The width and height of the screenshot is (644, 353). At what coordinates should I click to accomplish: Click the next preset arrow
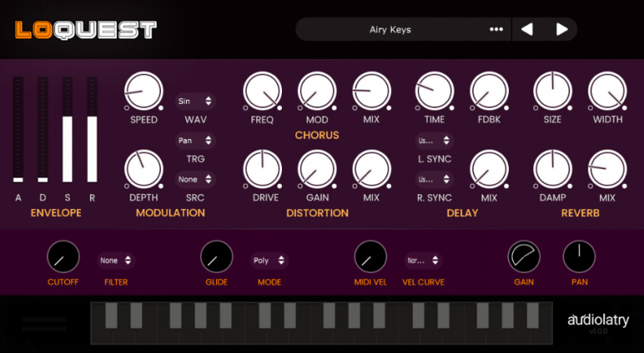(562, 30)
